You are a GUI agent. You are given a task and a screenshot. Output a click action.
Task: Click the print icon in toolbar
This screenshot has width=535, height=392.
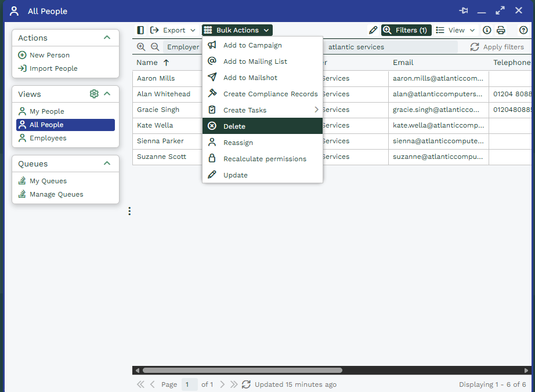click(x=501, y=30)
